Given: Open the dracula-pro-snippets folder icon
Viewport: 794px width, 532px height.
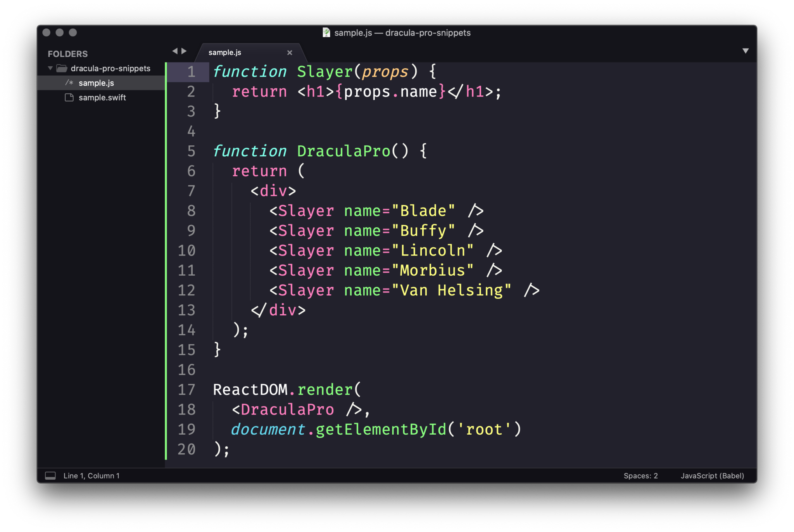Looking at the screenshot, I should click(62, 68).
